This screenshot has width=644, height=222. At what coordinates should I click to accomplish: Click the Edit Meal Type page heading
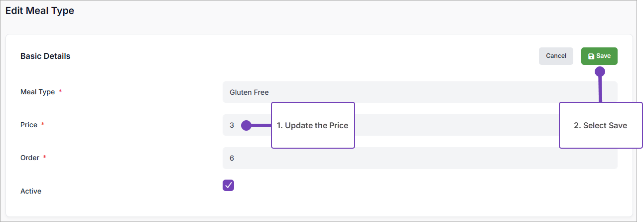[x=40, y=10]
